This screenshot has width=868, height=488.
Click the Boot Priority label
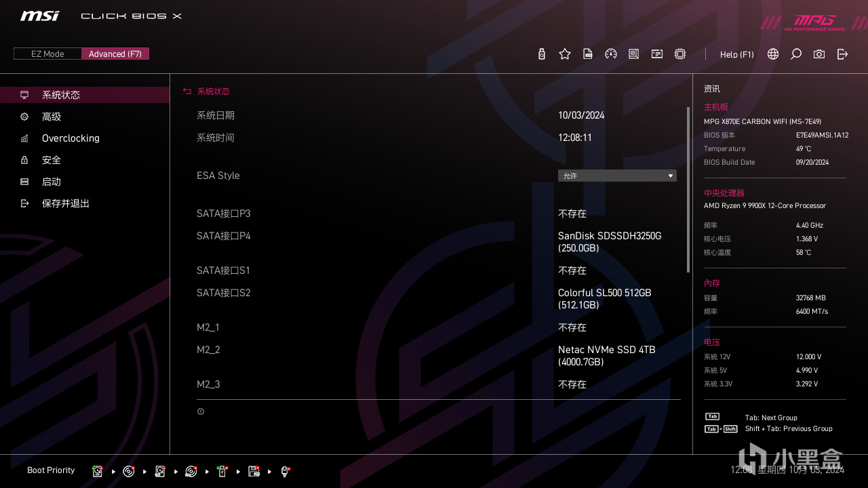[x=51, y=470]
